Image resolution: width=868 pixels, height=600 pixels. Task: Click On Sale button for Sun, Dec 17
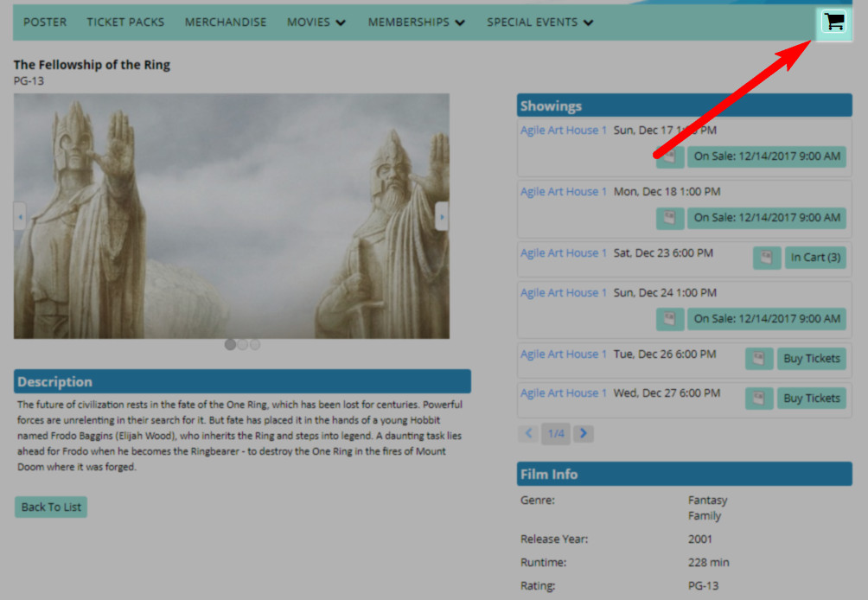pyautogui.click(x=767, y=156)
